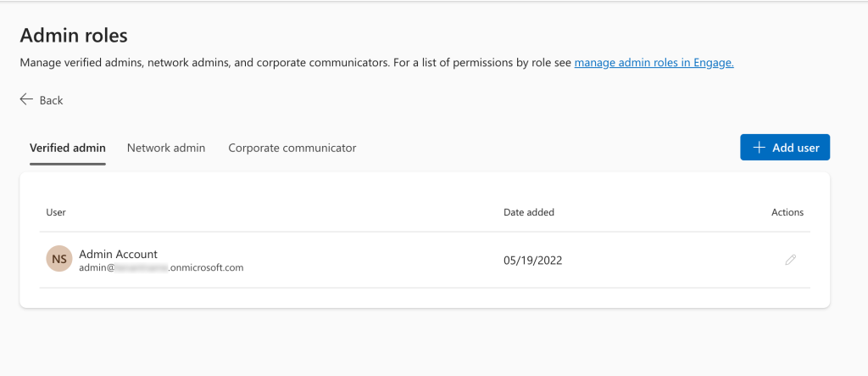Click the 05/19/2022 date added value

point(533,260)
